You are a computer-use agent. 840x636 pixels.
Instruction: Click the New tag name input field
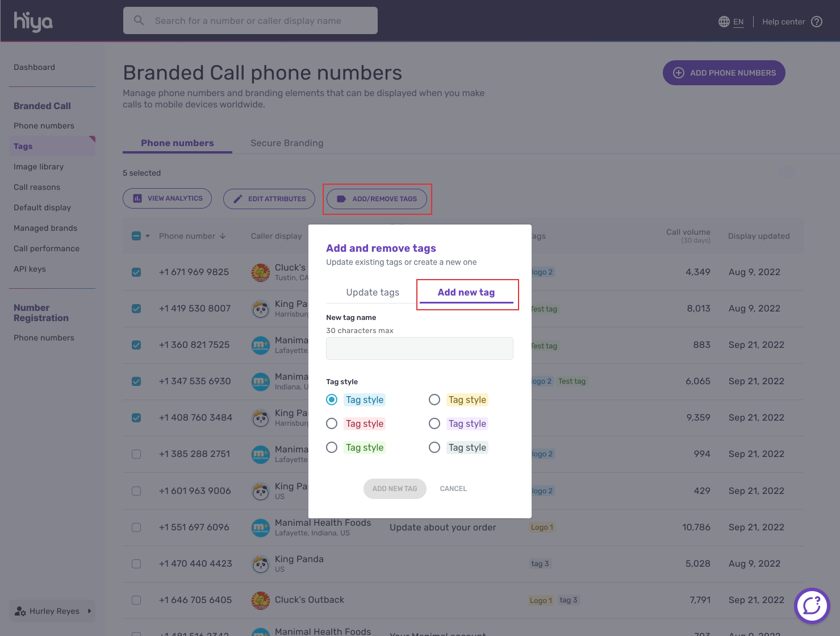point(419,348)
